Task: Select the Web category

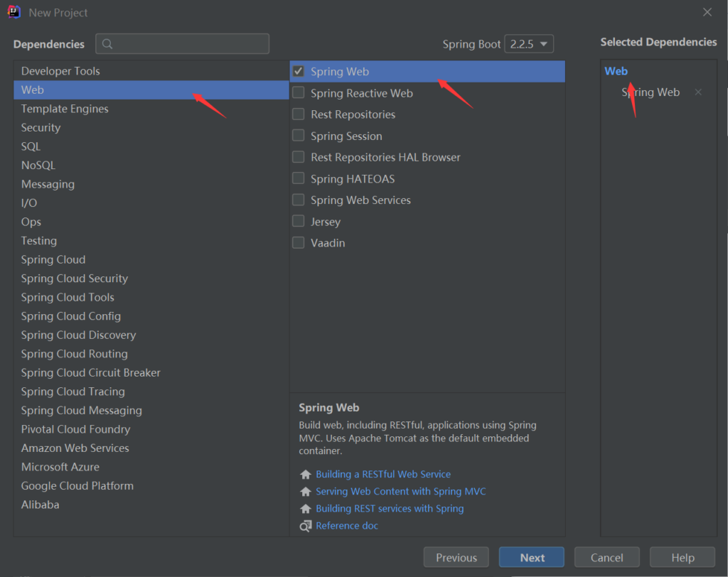Action: pyautogui.click(x=151, y=90)
